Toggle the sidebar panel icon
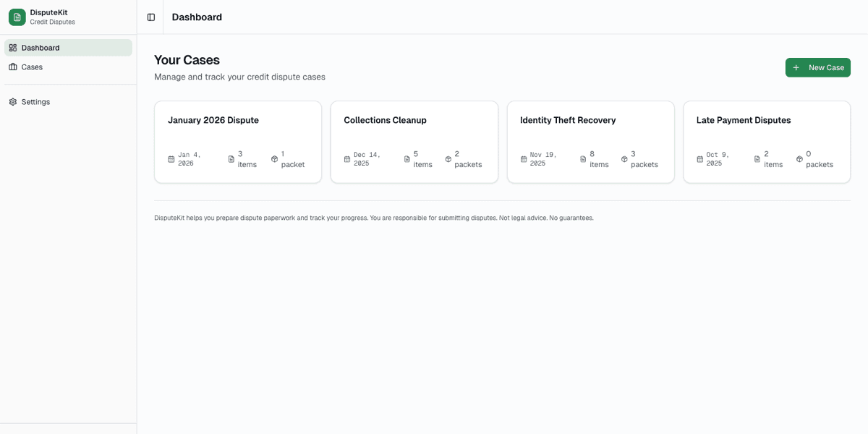The image size is (868, 434). point(151,17)
